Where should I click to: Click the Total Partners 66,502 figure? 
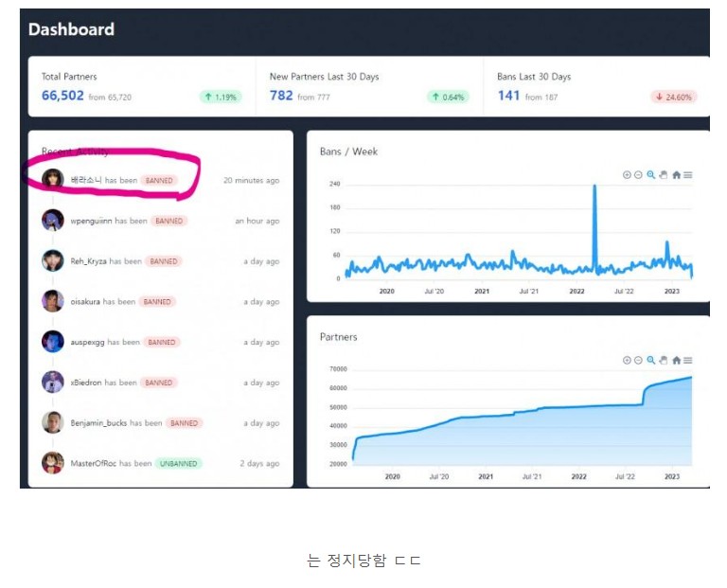point(62,96)
